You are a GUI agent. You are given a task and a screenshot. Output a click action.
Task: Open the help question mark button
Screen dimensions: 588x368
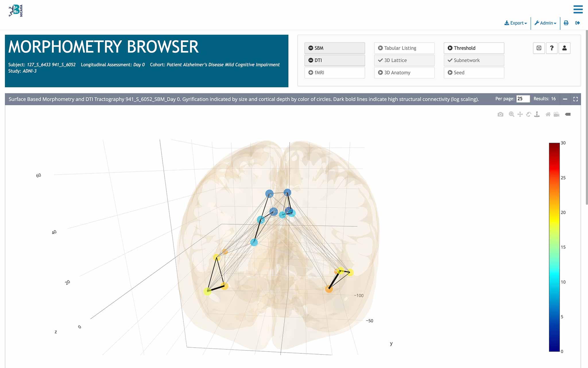552,48
